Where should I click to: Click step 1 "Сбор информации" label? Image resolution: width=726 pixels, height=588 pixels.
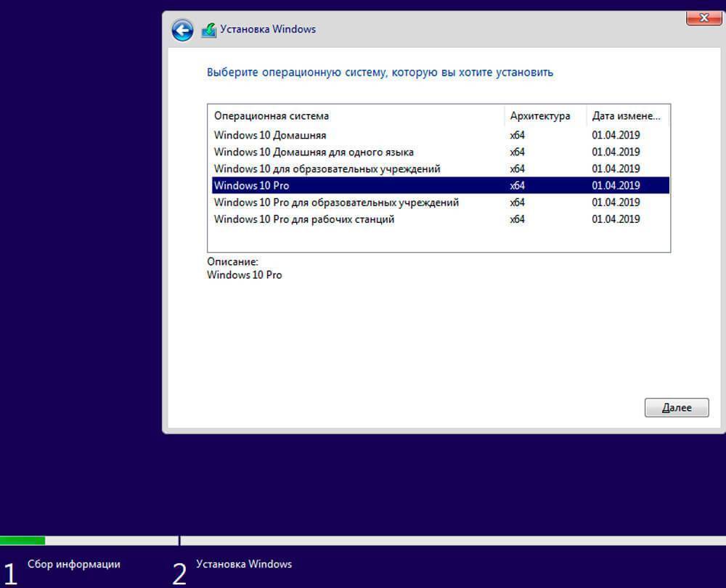pyautogui.click(x=74, y=564)
